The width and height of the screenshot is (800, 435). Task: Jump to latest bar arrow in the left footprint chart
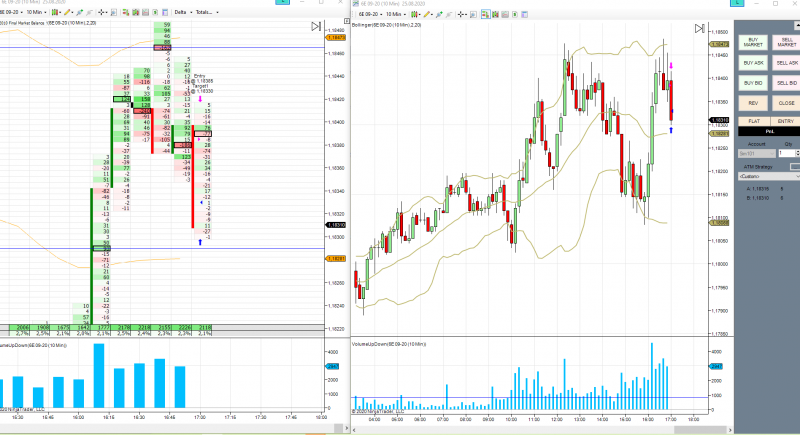[x=316, y=27]
